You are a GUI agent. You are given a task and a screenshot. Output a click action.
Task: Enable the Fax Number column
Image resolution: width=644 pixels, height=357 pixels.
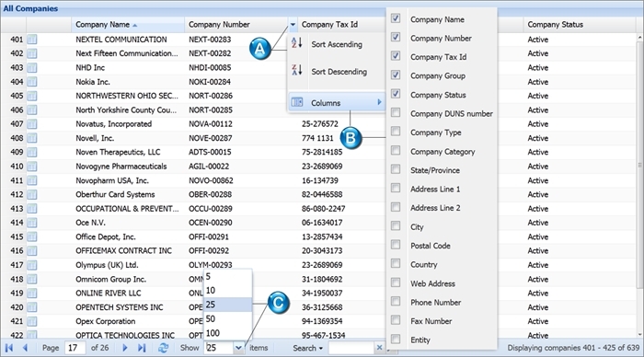coord(396,319)
